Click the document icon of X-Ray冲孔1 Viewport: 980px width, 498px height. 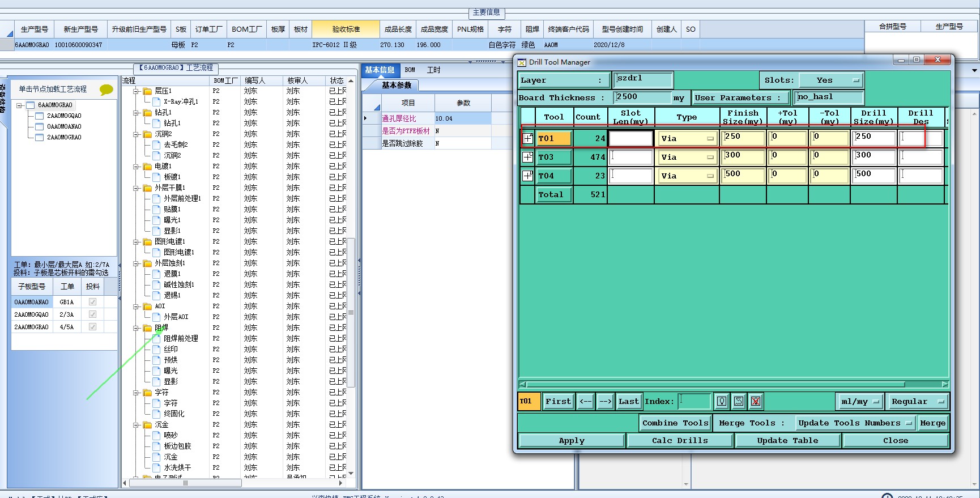(157, 102)
